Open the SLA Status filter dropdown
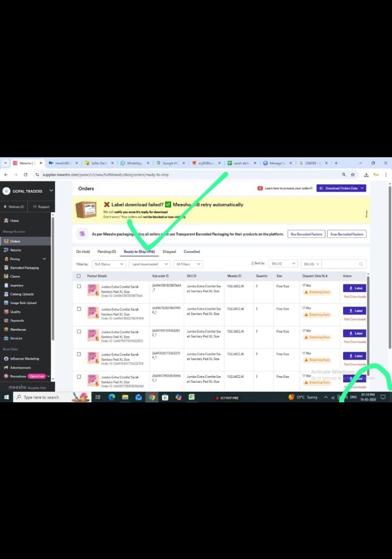392x559 pixels. tap(109, 264)
